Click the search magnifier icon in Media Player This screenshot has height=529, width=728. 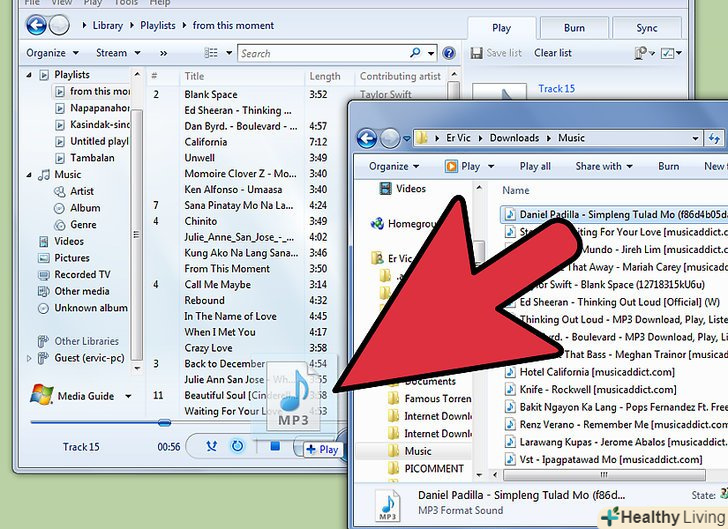(416, 53)
